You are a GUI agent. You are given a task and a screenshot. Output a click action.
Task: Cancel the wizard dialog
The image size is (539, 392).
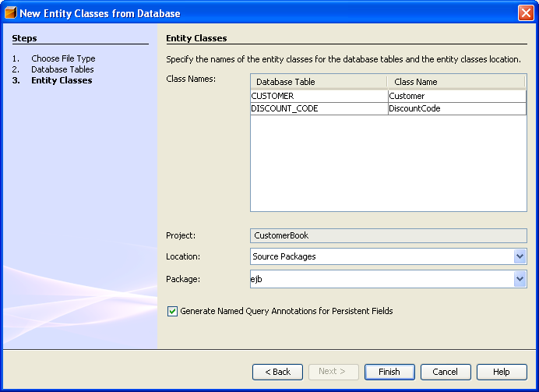(x=446, y=372)
